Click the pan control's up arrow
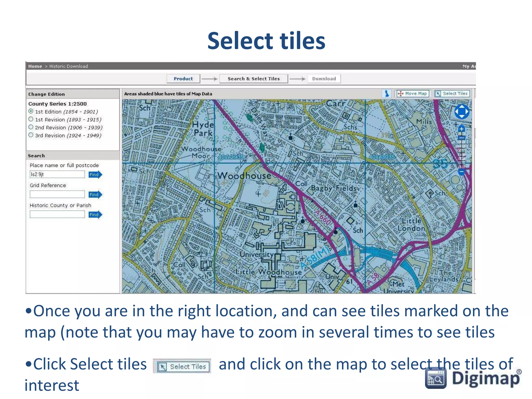This screenshot has height=399, width=532. pyautogui.click(x=462, y=106)
